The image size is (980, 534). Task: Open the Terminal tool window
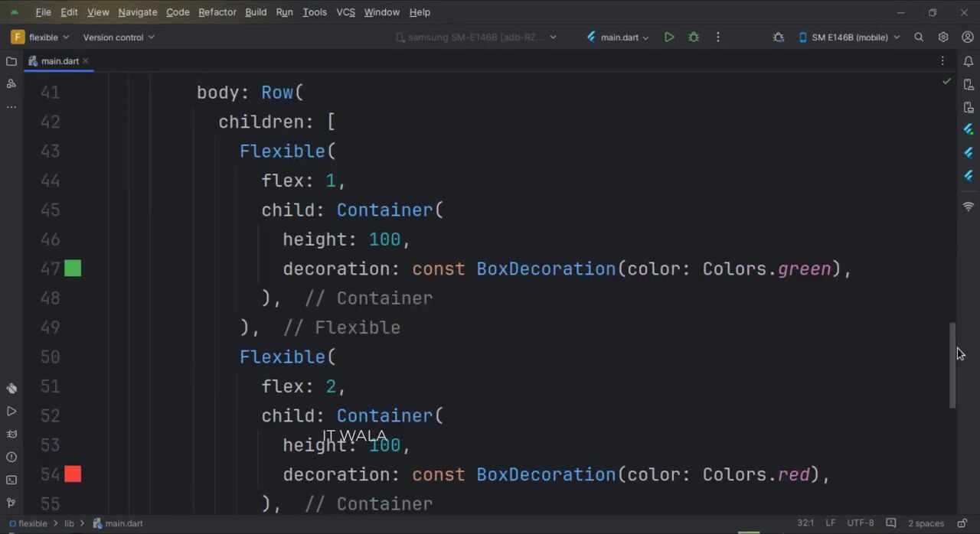pyautogui.click(x=11, y=480)
